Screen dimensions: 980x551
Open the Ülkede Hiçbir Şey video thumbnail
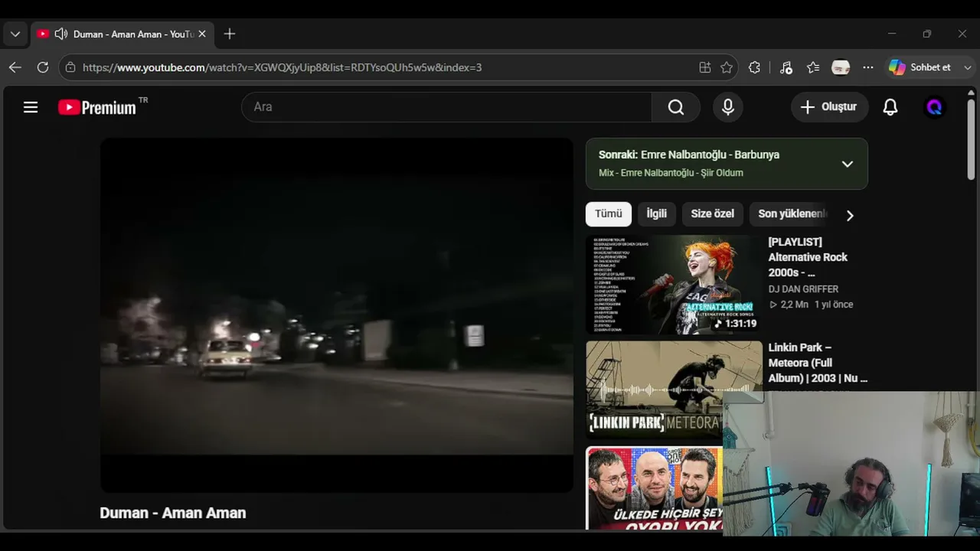(x=655, y=488)
